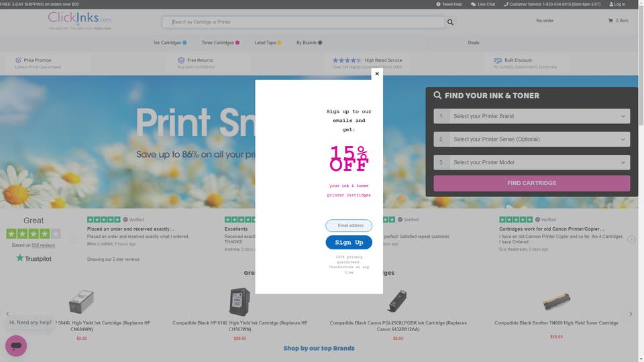Focus the Email address field
The height and width of the screenshot is (362, 644).
pos(349,226)
